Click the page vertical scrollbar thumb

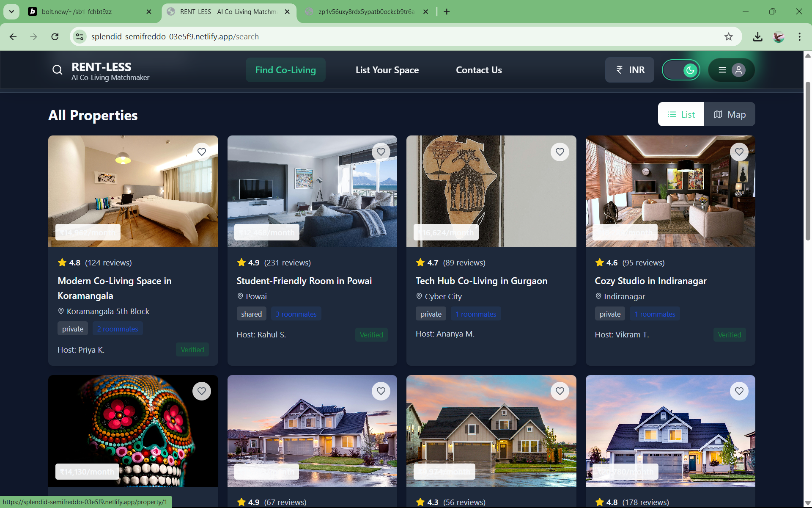pos(807,161)
